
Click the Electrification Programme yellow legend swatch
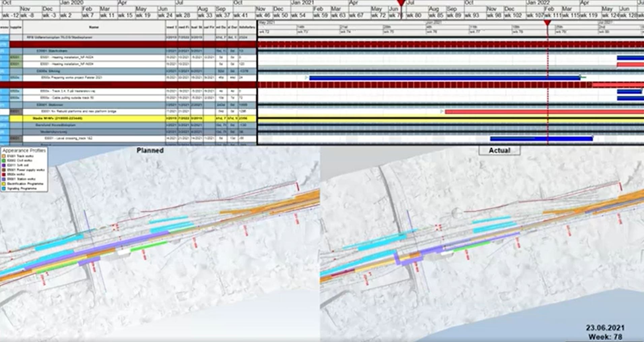4,184
